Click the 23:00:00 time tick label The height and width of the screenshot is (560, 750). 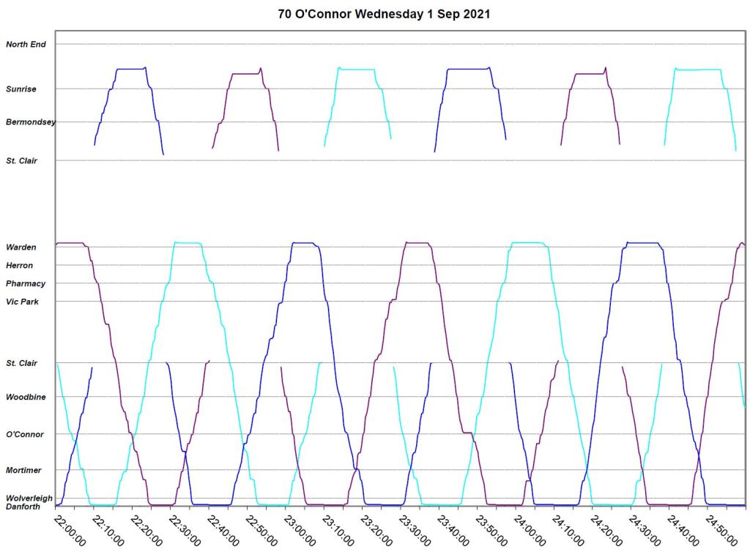pos(300,530)
